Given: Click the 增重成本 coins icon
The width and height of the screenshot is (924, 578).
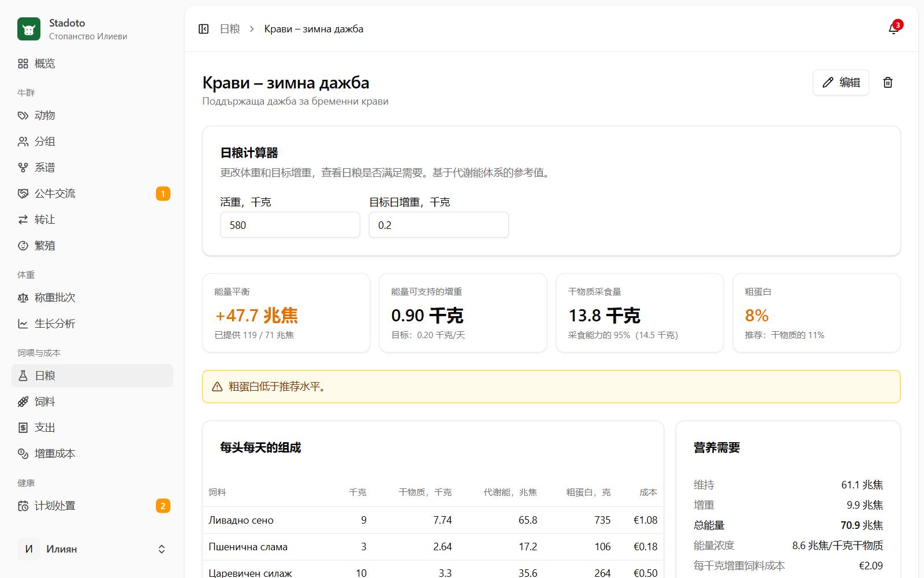Looking at the screenshot, I should pyautogui.click(x=23, y=454).
